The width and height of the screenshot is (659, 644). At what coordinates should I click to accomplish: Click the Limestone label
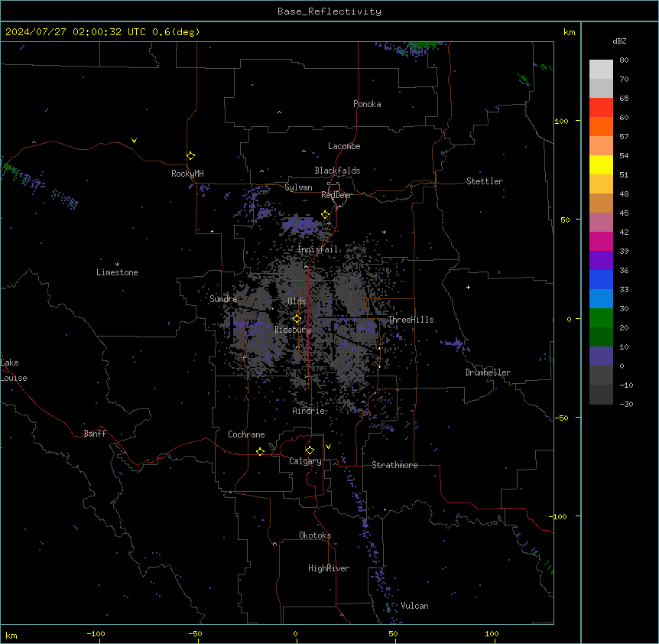pyautogui.click(x=117, y=272)
